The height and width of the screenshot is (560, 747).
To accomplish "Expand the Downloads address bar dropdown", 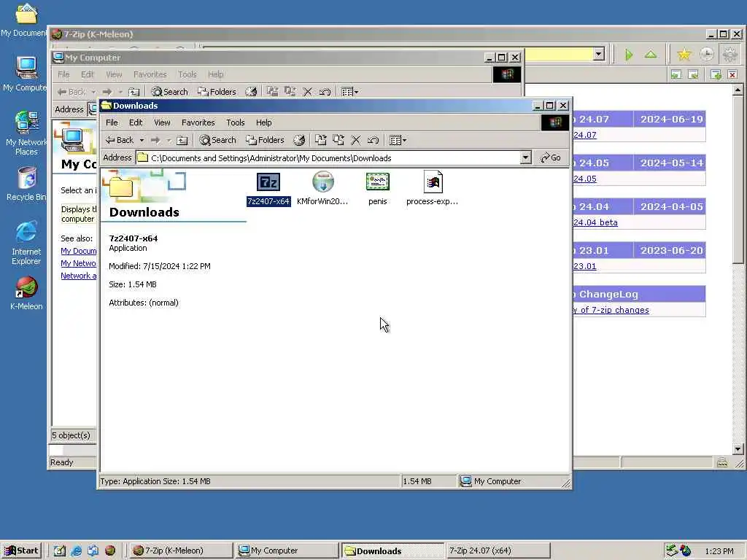I will tap(525, 157).
